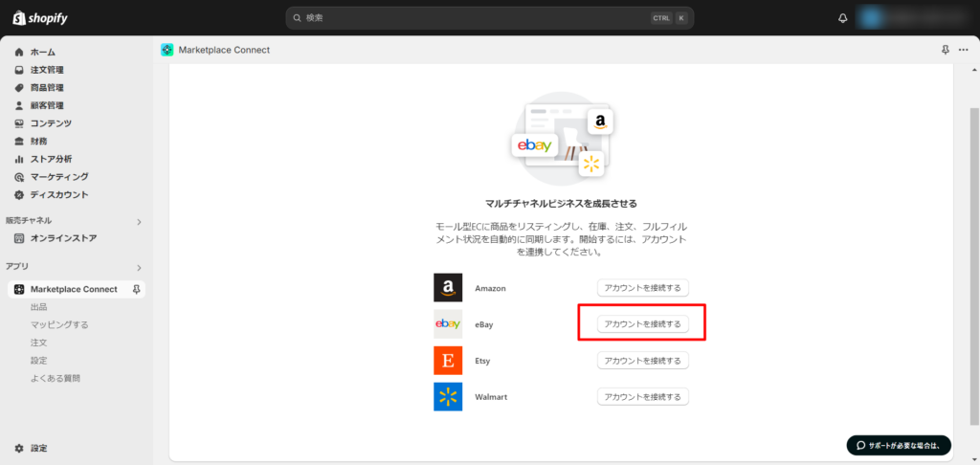This screenshot has width=980, height=465.
Task: Click the Shopify logo
Action: tap(40, 18)
